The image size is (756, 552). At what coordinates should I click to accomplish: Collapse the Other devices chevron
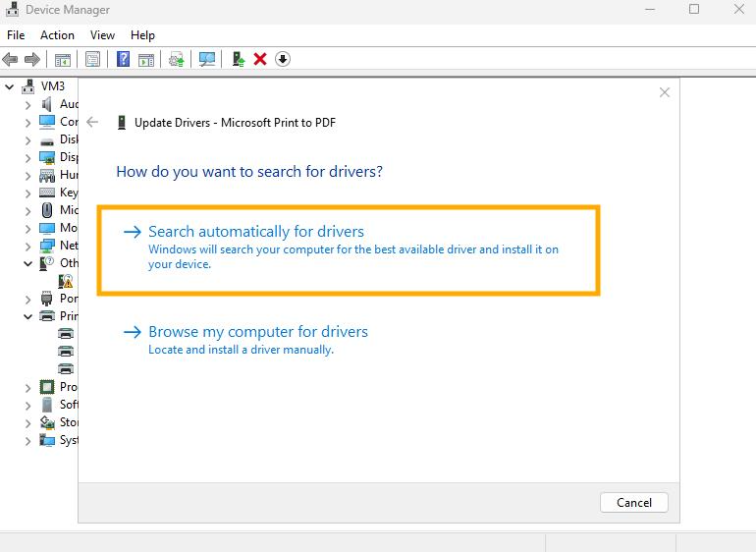pyautogui.click(x=27, y=263)
